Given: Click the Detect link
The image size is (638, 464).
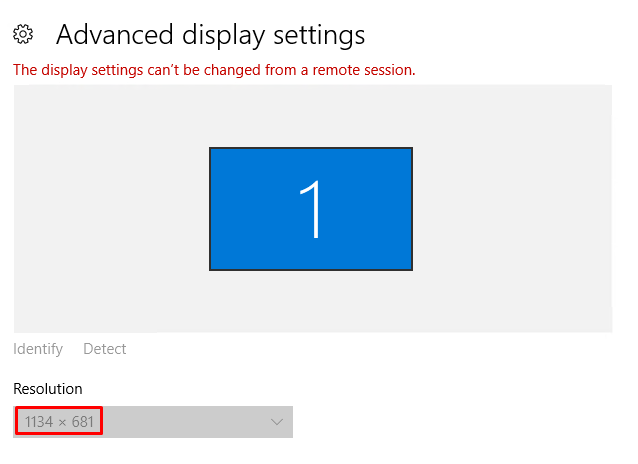Looking at the screenshot, I should (104, 349).
